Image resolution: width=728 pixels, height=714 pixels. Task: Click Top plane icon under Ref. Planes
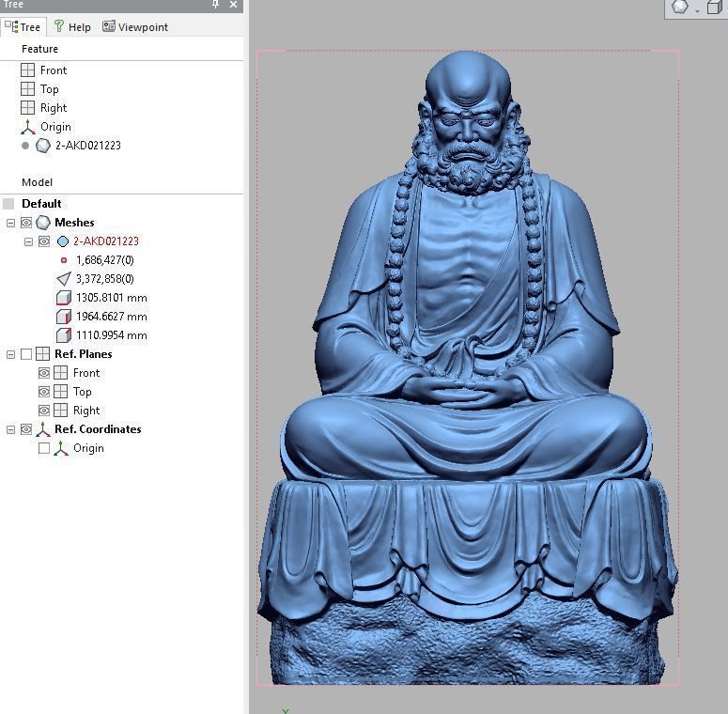(x=61, y=392)
